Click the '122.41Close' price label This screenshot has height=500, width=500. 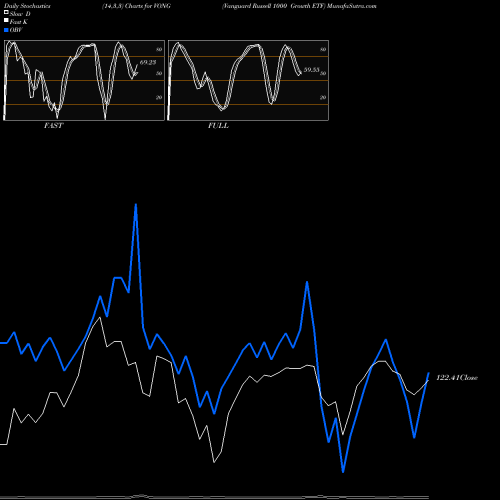[x=457, y=378]
